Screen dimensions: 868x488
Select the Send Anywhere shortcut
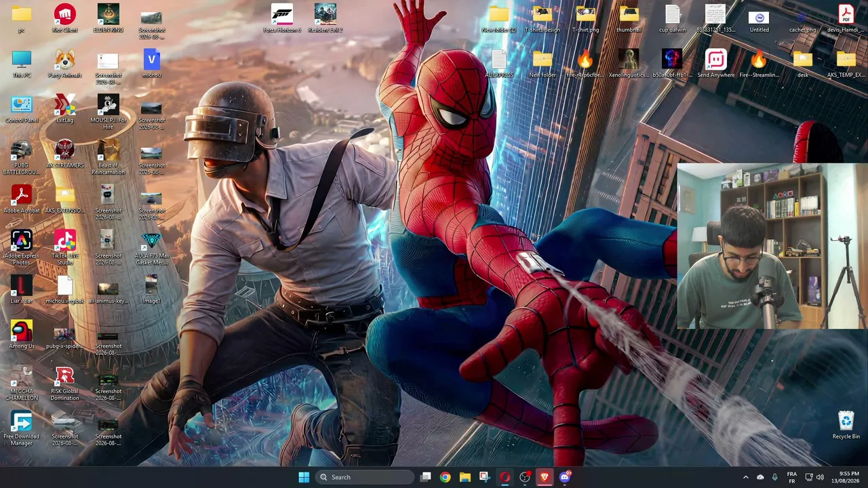click(715, 64)
